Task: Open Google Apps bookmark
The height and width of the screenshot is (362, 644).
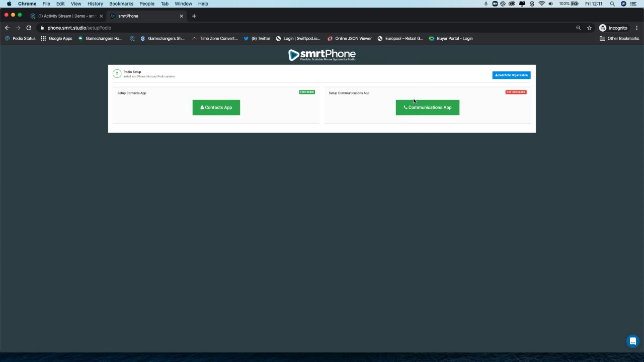Action: click(x=56, y=38)
